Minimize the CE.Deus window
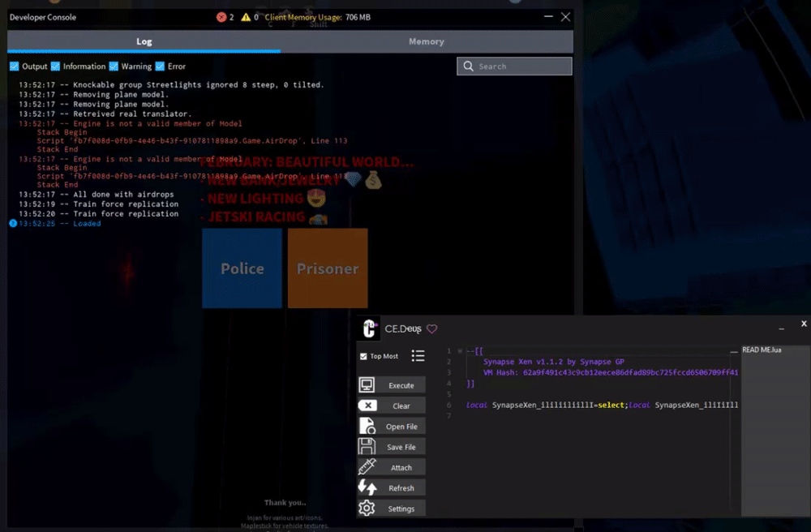This screenshot has height=532, width=811. pos(781,328)
